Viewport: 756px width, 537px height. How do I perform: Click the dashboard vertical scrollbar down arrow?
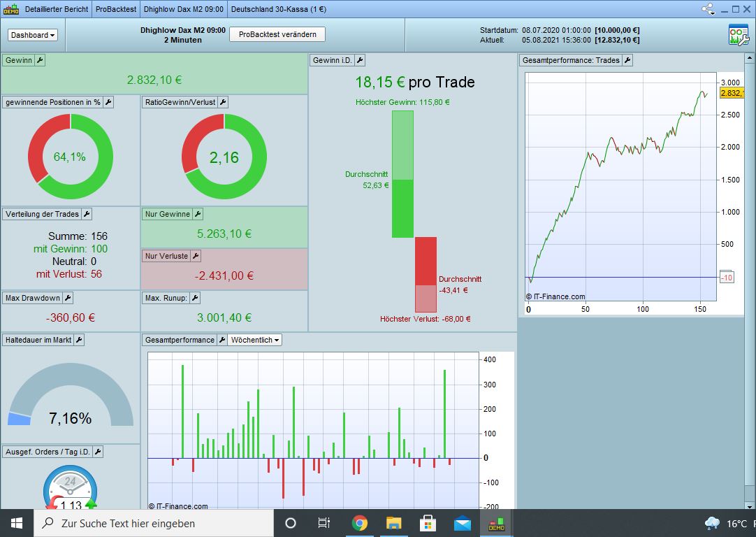coord(750,507)
